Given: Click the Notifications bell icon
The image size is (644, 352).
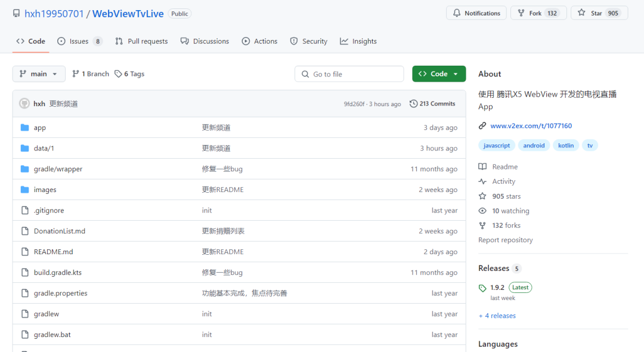Looking at the screenshot, I should (x=457, y=13).
